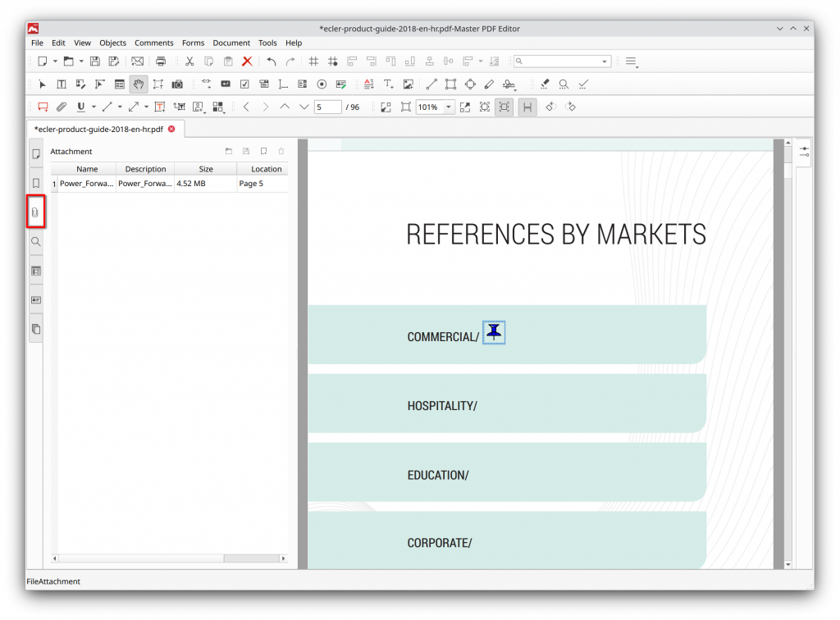
Task: Expand the Underline tool dropdown arrow
Action: coord(93,107)
